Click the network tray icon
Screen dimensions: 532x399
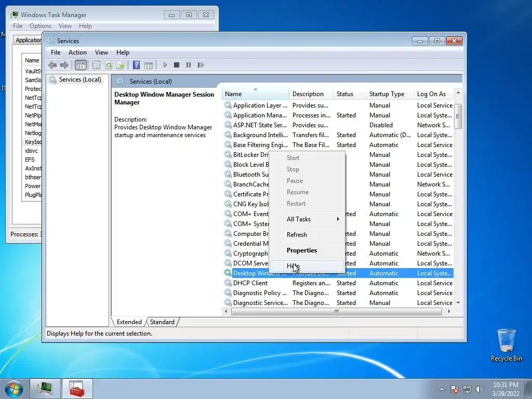tap(467, 389)
